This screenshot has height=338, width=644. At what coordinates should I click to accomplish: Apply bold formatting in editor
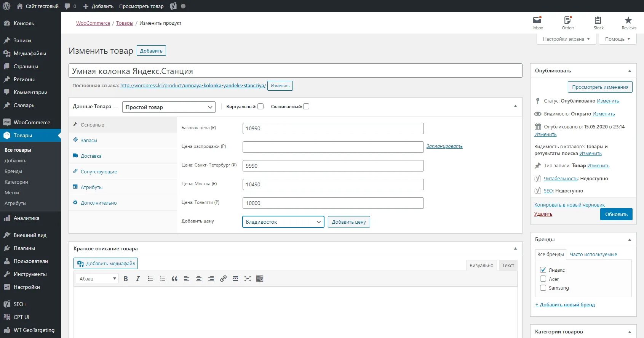[126, 279]
